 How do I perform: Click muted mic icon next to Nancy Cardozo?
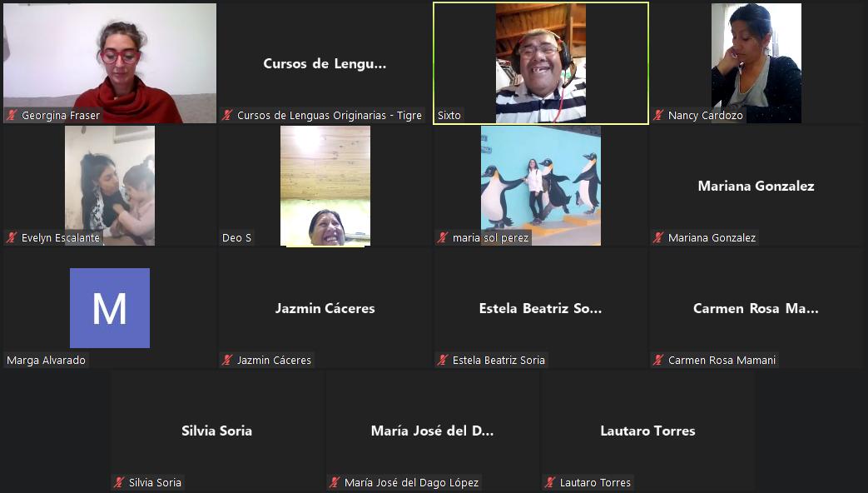(658, 116)
